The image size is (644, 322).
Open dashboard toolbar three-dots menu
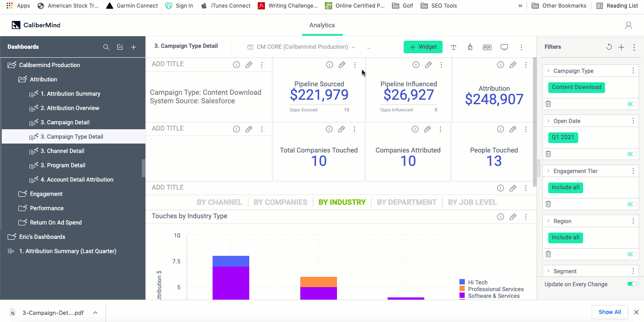521,47
